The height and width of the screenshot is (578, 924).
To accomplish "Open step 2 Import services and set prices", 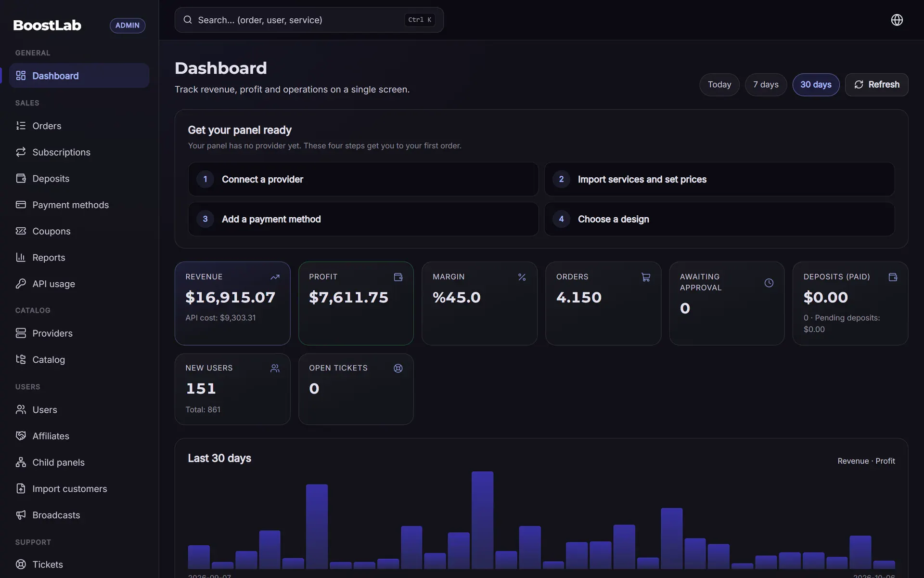I will click(719, 179).
